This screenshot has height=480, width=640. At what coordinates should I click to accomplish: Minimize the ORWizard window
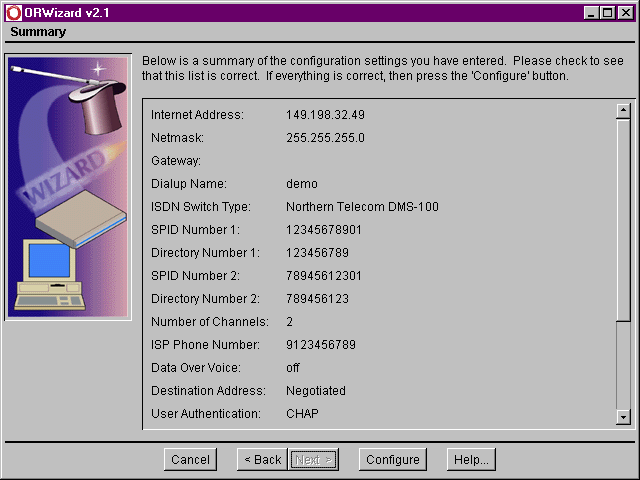[590, 12]
